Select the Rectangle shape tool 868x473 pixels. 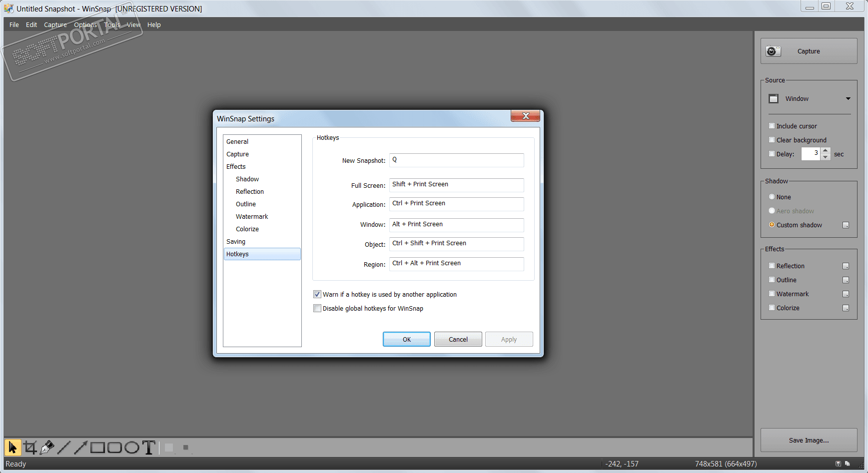coord(97,448)
